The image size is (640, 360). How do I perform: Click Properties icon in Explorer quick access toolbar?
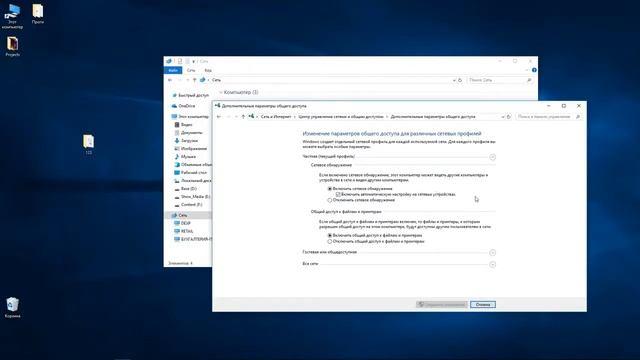[180, 61]
